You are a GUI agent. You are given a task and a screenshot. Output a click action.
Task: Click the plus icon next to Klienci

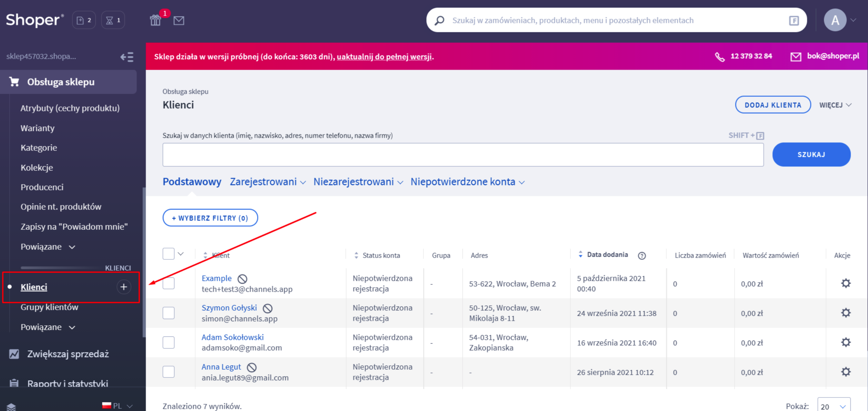[x=124, y=287]
